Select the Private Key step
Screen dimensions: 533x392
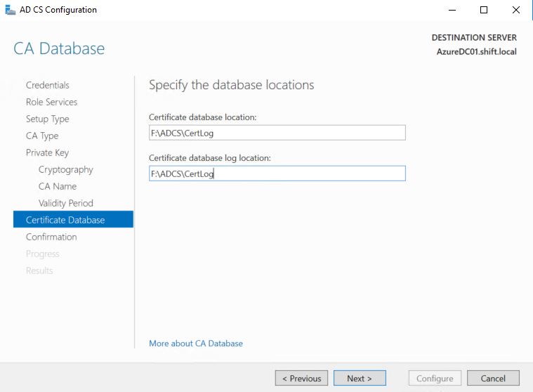click(x=47, y=152)
